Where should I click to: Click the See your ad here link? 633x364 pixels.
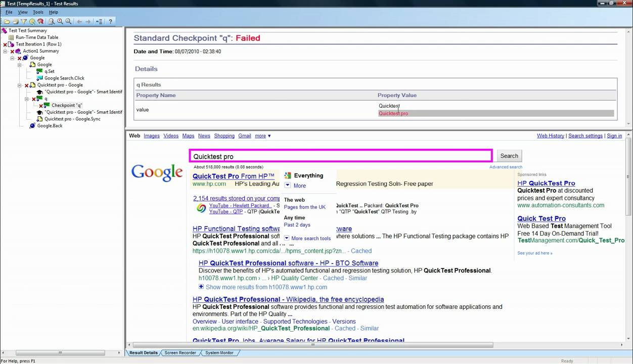click(x=535, y=253)
